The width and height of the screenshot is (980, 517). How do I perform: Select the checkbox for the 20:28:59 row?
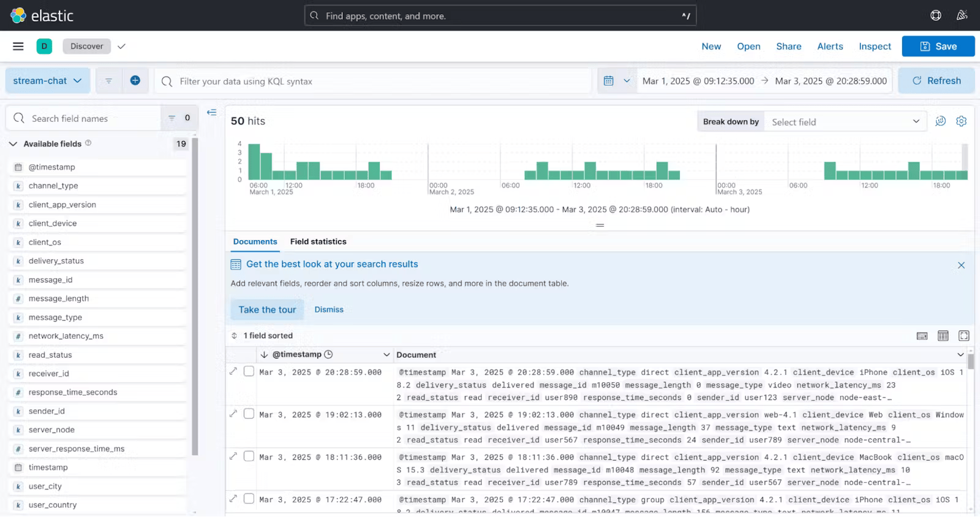pyautogui.click(x=249, y=371)
